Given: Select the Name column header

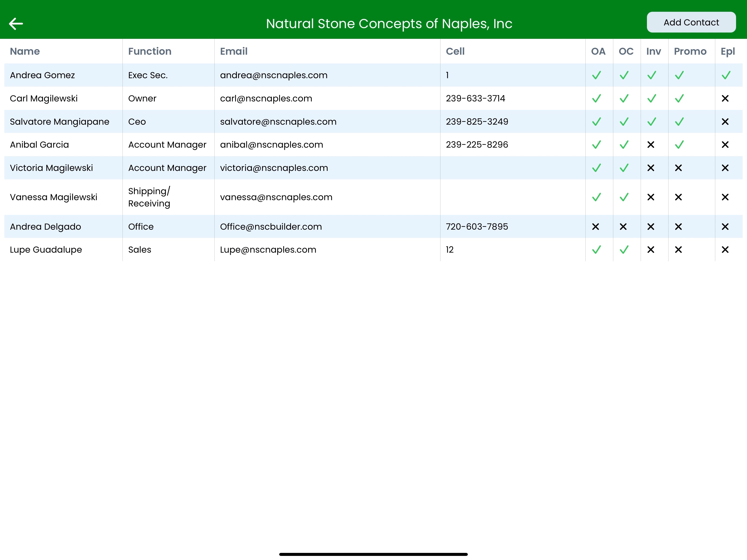Looking at the screenshot, I should coord(25,51).
